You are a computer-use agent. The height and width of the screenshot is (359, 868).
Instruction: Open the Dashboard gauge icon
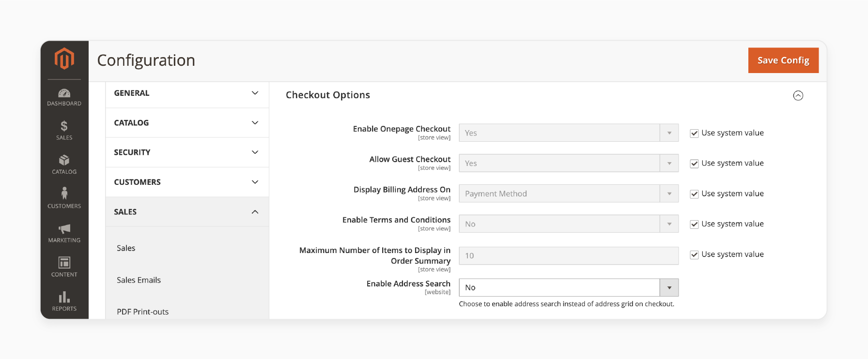pos(64,93)
